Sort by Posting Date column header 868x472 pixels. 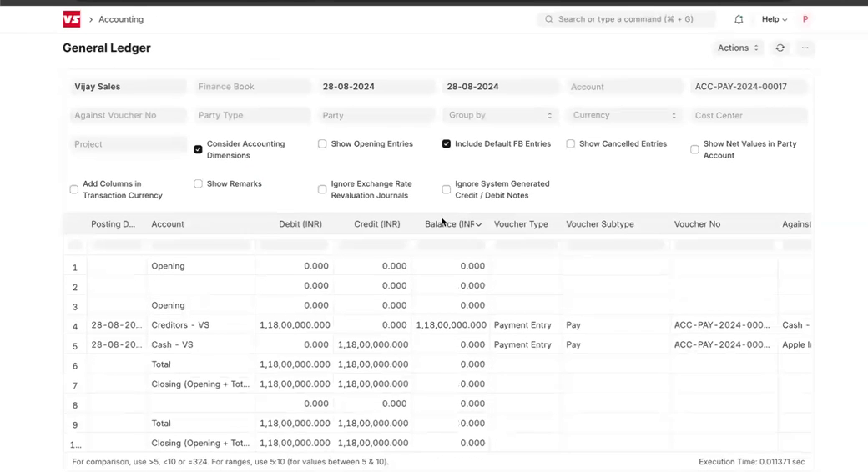pos(113,224)
